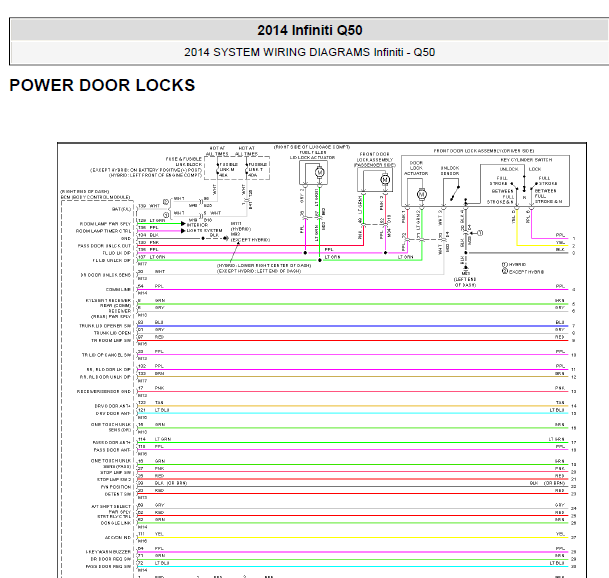Image resolution: width=609 pixels, height=578 pixels.
Task: Click "FRONT DOOR LOCK ASSEMBLY (PASSENGER SIDE)" label
Action: [x=375, y=160]
